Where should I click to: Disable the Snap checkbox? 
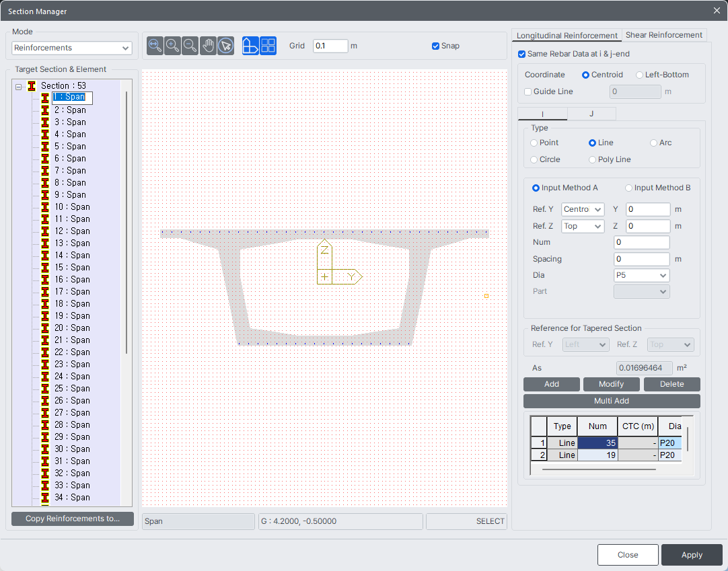click(436, 46)
